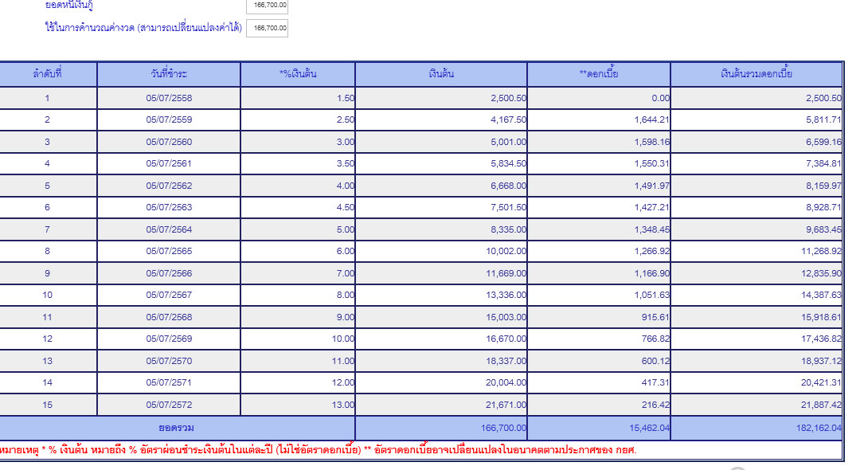Select the date cell 05/07/2570

[x=169, y=360]
